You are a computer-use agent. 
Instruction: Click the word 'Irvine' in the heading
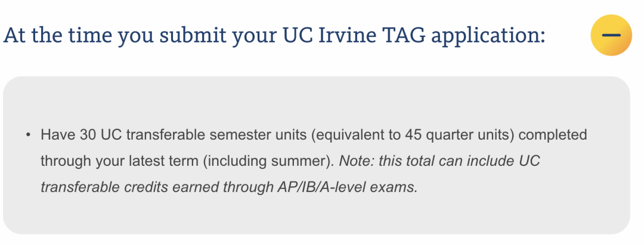347,35
